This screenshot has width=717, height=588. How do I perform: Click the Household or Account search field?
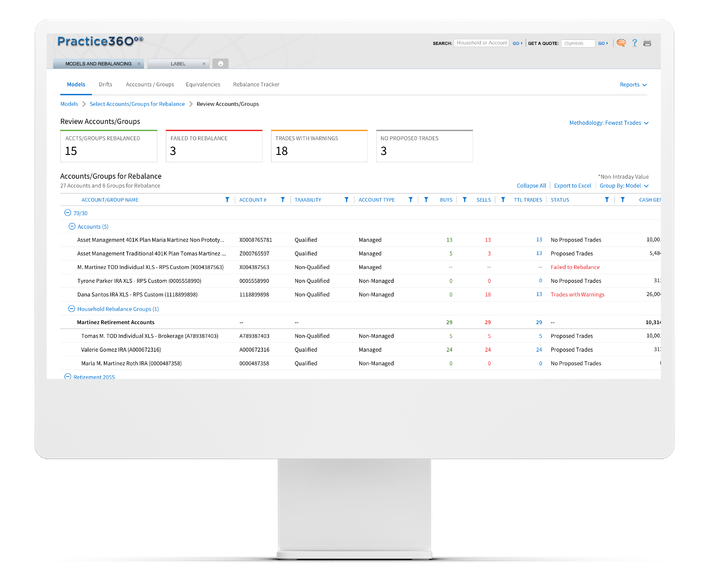481,43
